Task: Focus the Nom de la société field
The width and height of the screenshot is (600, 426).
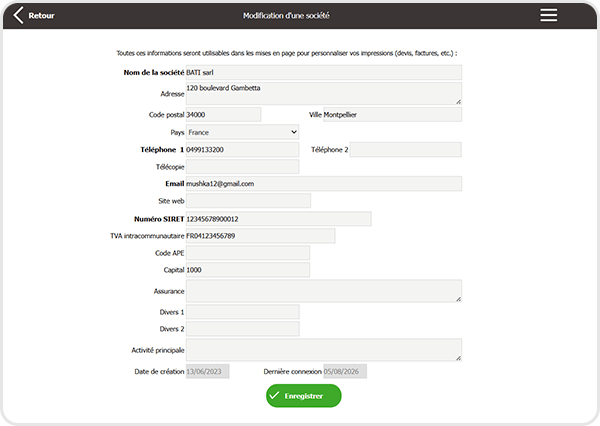Action: (x=324, y=72)
